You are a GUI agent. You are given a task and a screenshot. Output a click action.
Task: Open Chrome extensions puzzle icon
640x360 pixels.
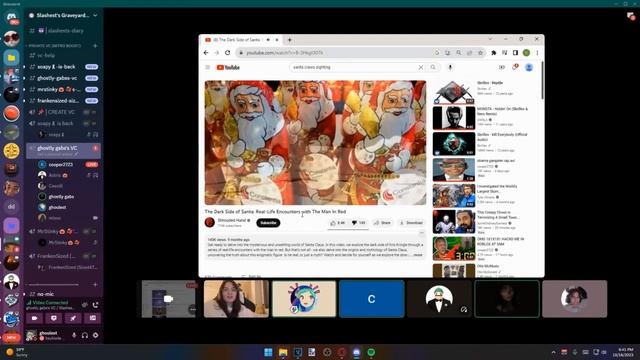[493, 53]
